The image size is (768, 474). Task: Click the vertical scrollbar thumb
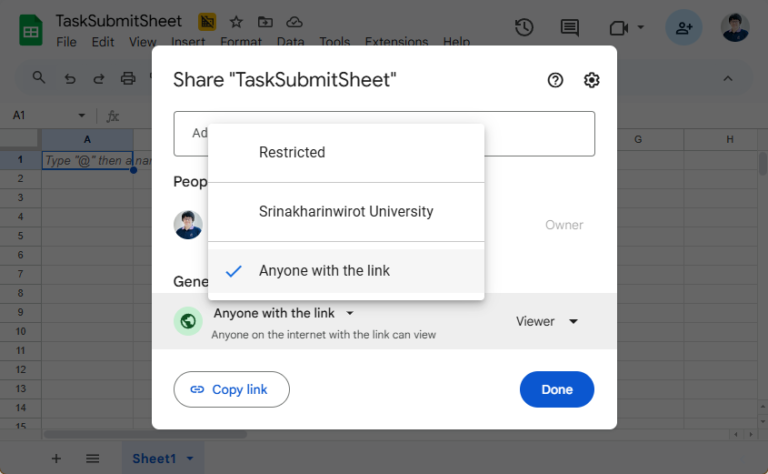point(763,164)
